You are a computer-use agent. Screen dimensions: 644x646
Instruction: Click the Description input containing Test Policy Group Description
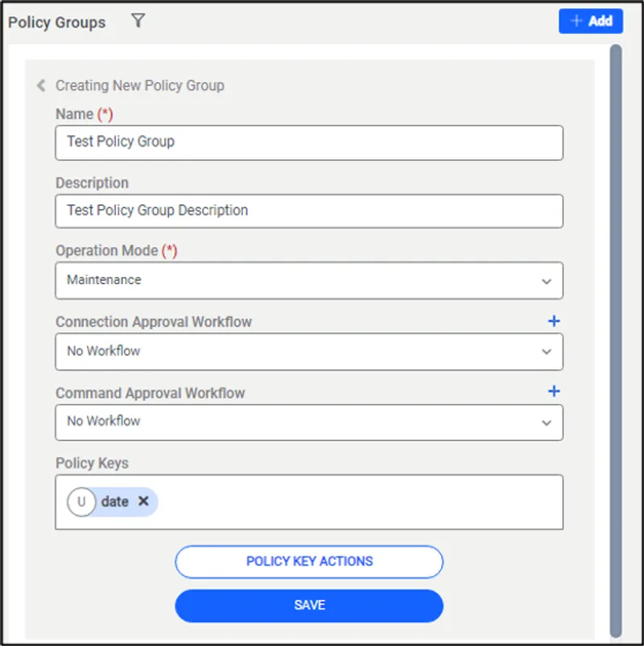pyautogui.click(x=309, y=210)
